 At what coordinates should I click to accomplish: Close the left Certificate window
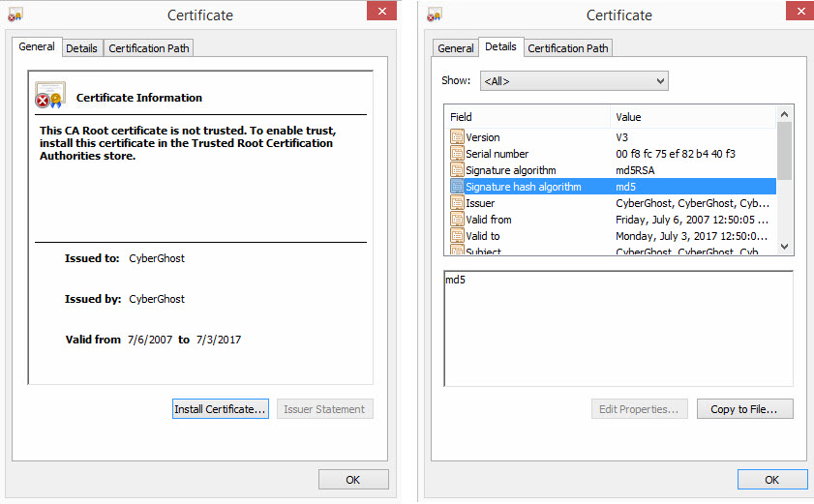tap(381, 11)
